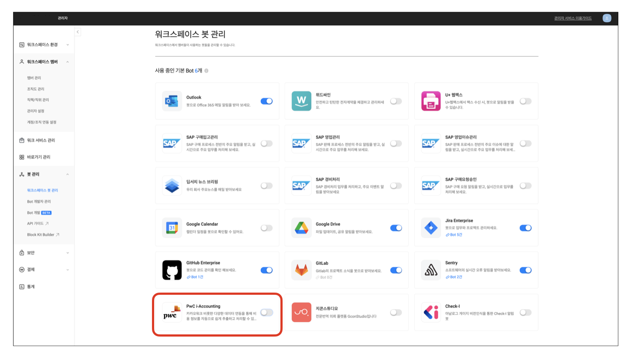Click the 워크스페이스 봇 관리 page heading
Screen dimensions: 634x364
pos(190,34)
